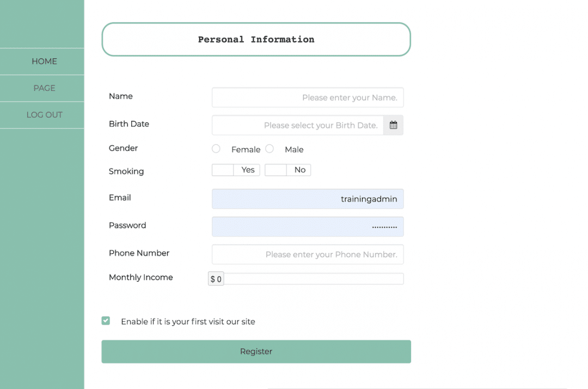Click the Gender form label
Viewport: 588px width, 389px height.
point(123,148)
